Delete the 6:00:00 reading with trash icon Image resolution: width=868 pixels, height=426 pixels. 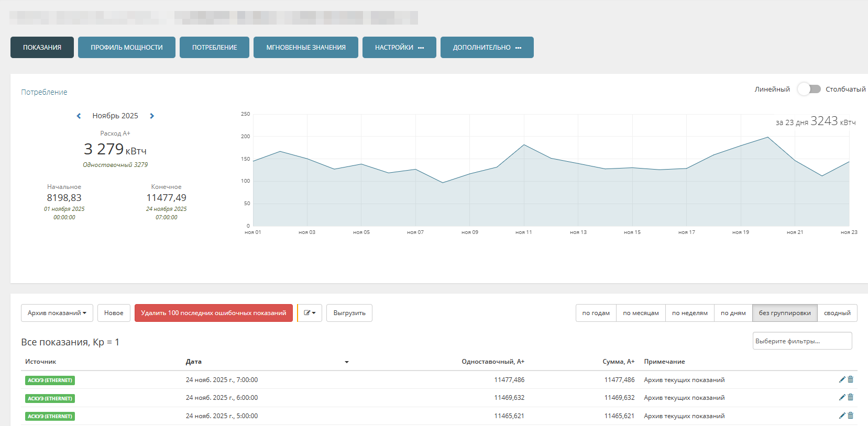[850, 397]
